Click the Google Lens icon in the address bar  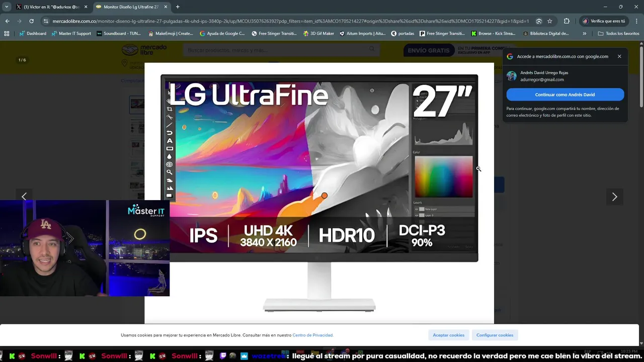coord(539,21)
